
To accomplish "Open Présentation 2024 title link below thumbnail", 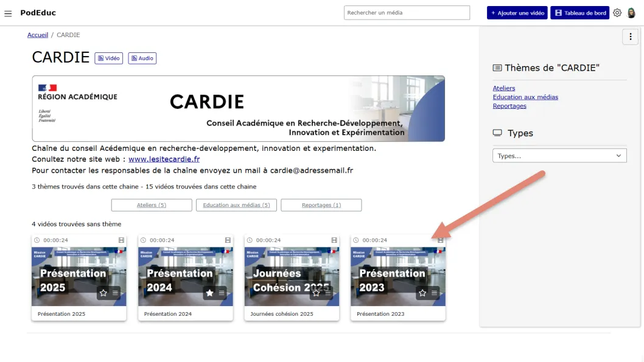I will tap(168, 314).
